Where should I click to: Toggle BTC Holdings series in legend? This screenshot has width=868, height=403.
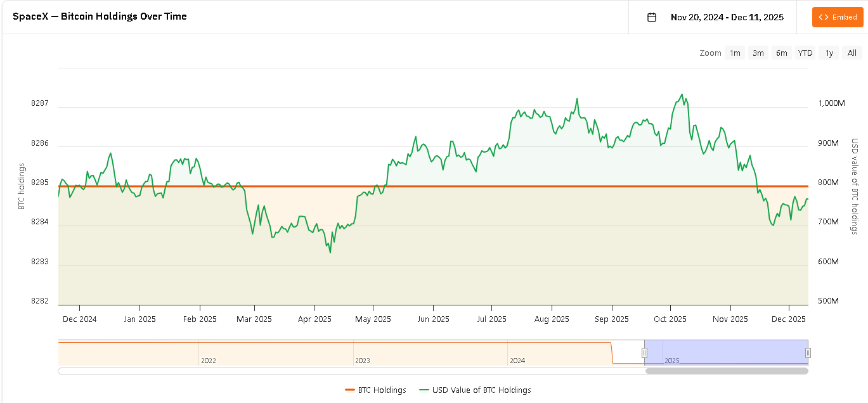pos(376,390)
